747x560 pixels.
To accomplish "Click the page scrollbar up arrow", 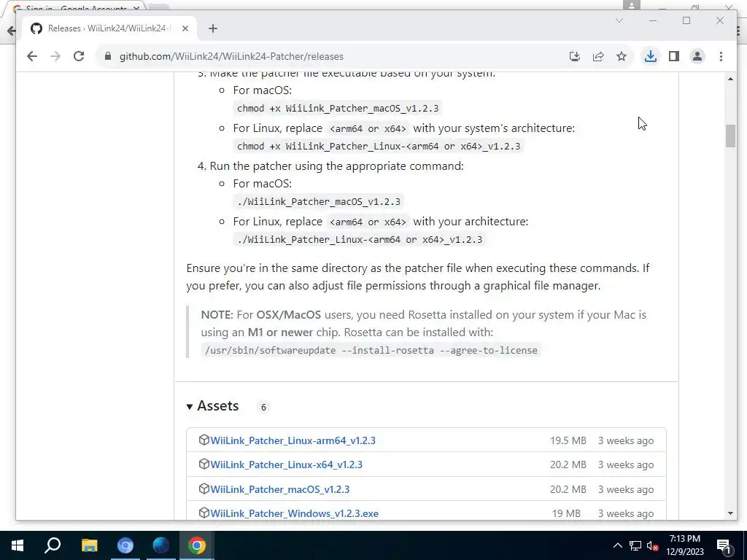I will (x=730, y=79).
